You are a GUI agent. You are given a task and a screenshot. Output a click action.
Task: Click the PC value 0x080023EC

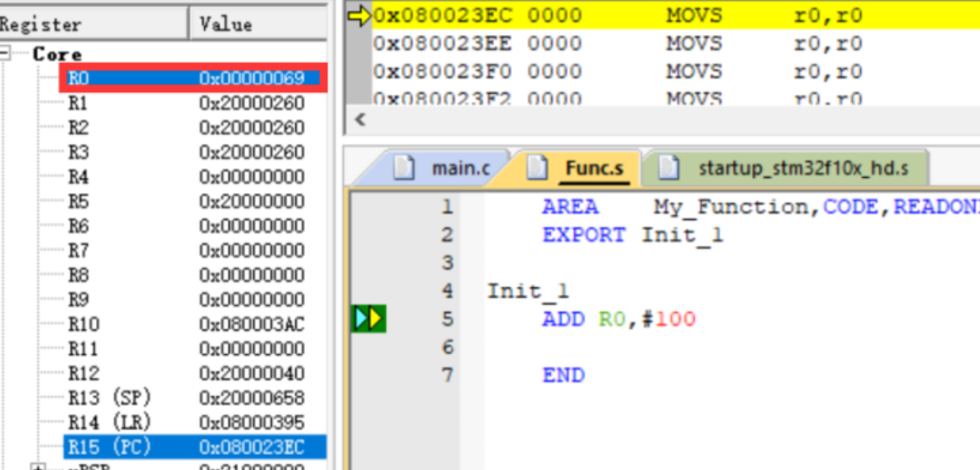(252, 448)
